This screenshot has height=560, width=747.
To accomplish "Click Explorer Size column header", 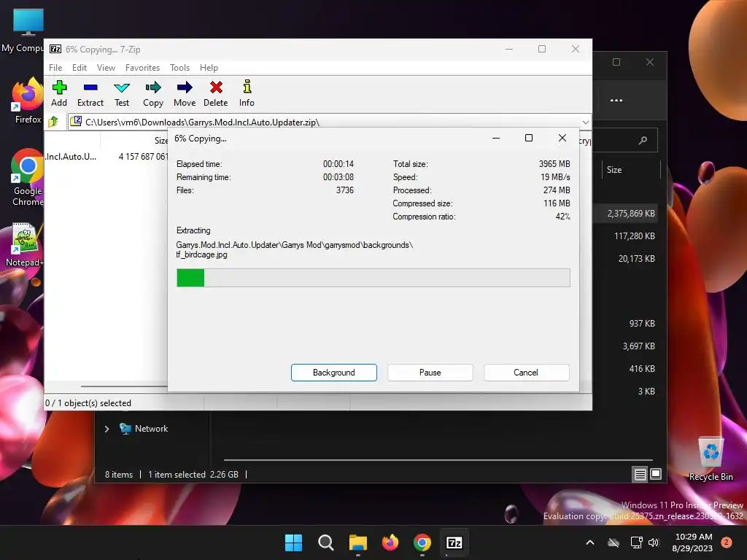I will [614, 169].
